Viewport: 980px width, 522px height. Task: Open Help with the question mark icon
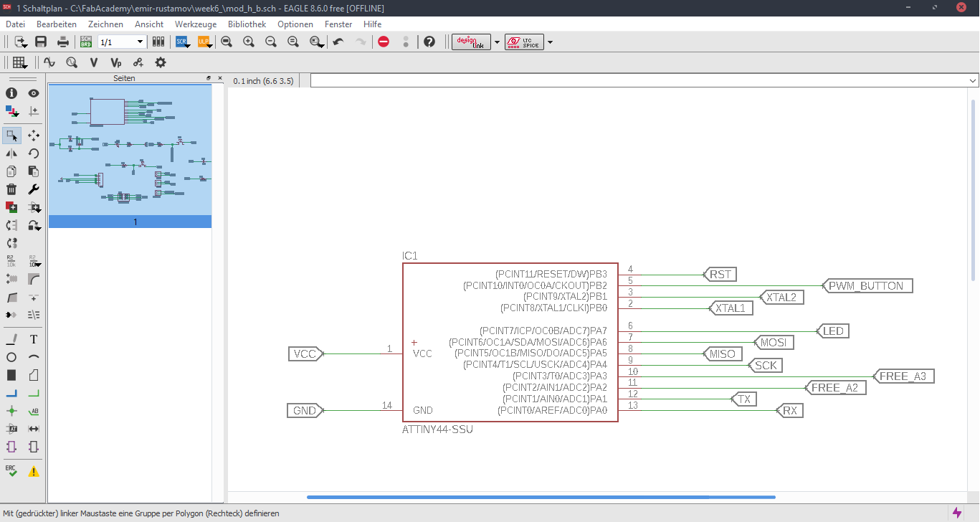click(429, 42)
